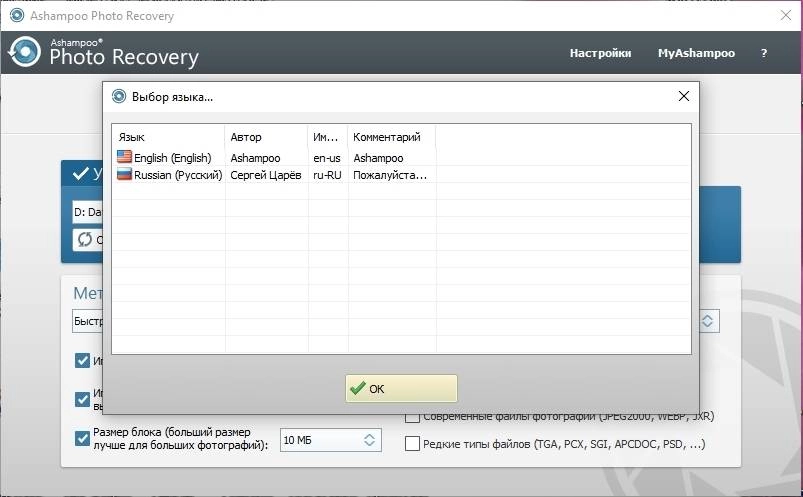The height and width of the screenshot is (497, 803).
Task: Click the US flag icon for English
Action: 124,157
